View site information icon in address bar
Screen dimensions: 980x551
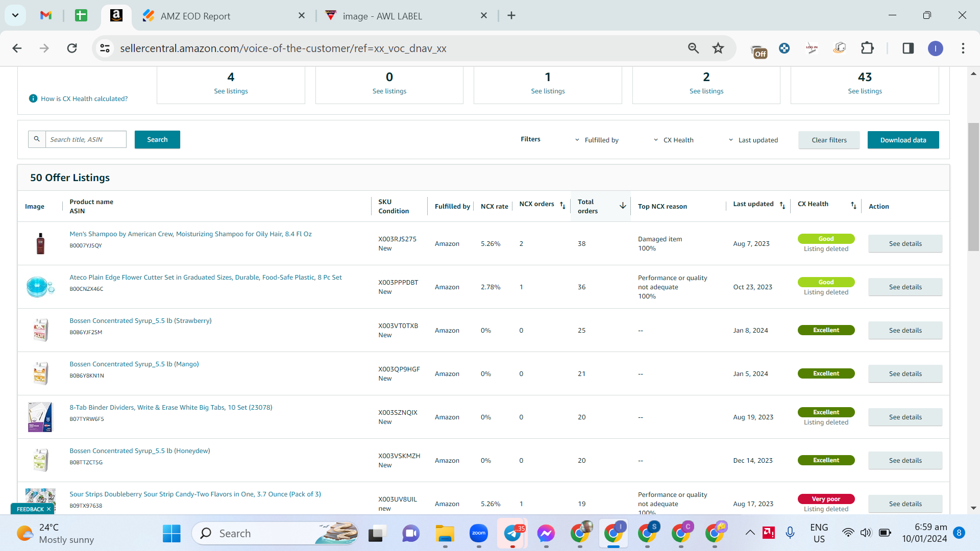click(x=105, y=48)
